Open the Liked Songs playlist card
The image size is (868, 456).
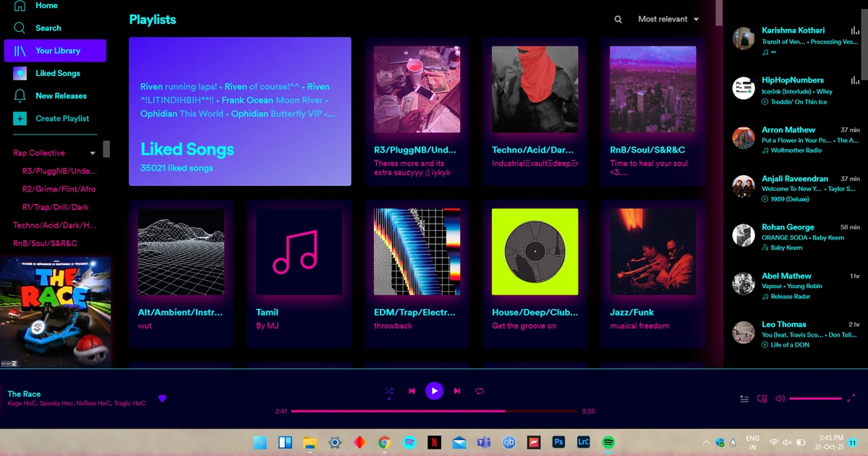tap(239, 111)
